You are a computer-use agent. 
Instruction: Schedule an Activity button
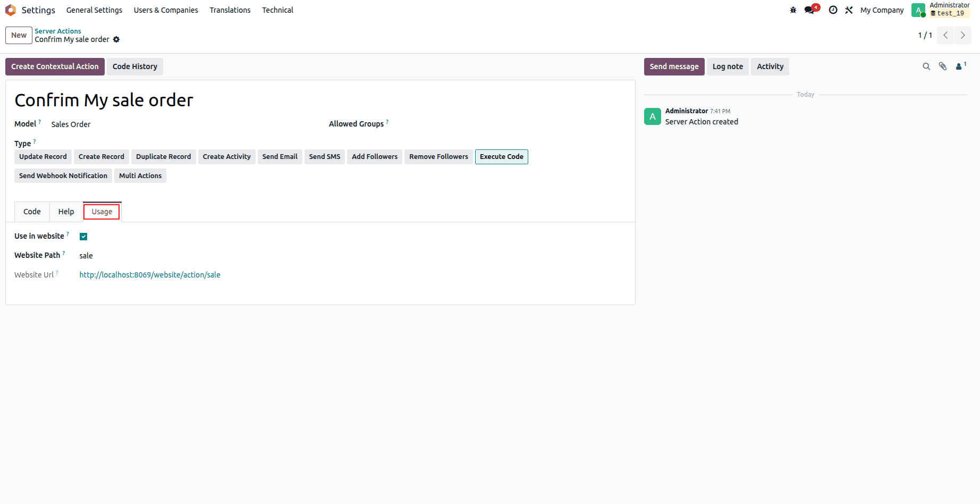point(770,66)
